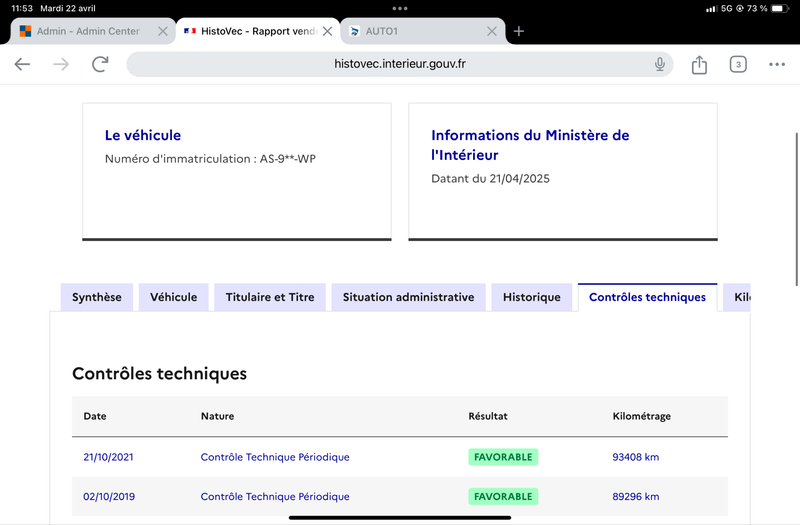Tap the 11:53 clock in the status bar
Viewport: 800px width, 525px height.
coord(22,8)
